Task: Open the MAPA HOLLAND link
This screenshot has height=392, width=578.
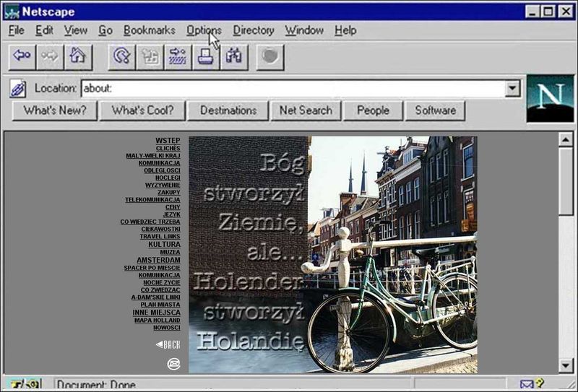Action: 157,320
